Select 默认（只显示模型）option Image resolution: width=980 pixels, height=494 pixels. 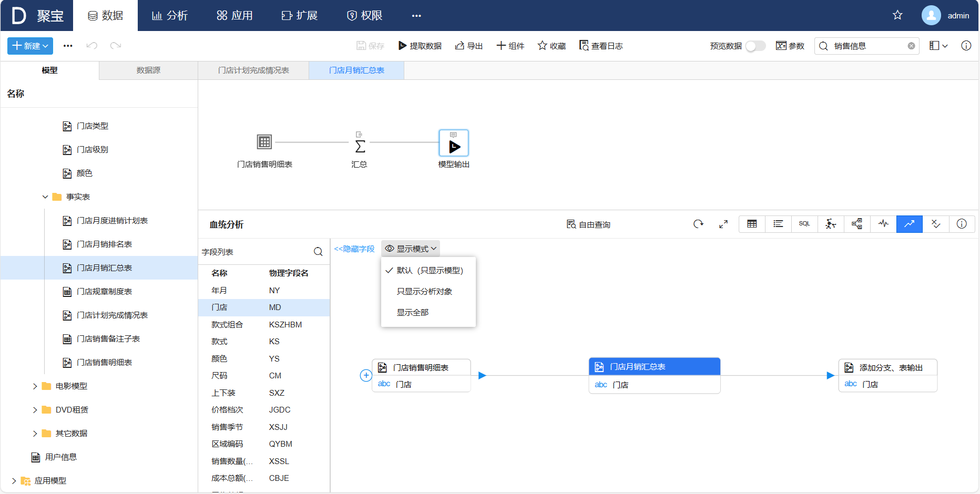coord(428,270)
